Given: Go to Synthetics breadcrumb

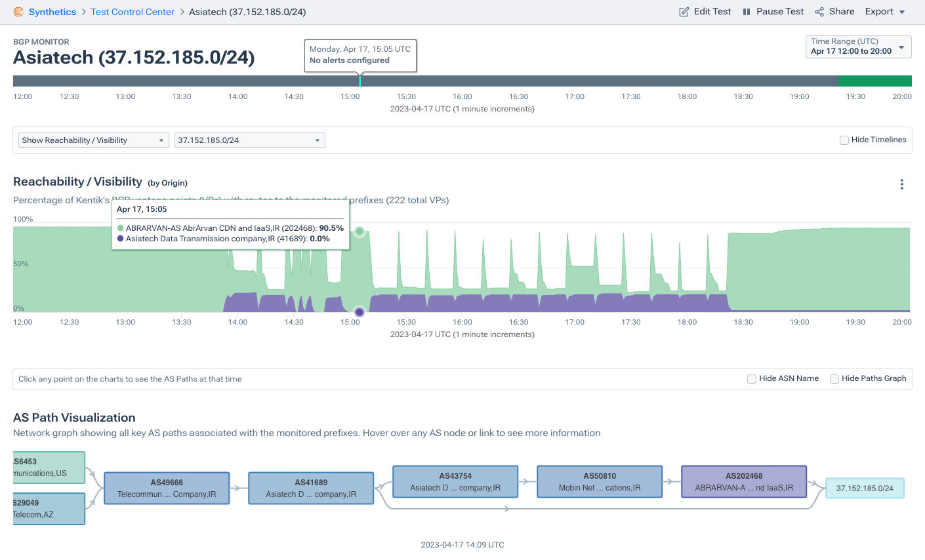Looking at the screenshot, I should click(x=52, y=12).
